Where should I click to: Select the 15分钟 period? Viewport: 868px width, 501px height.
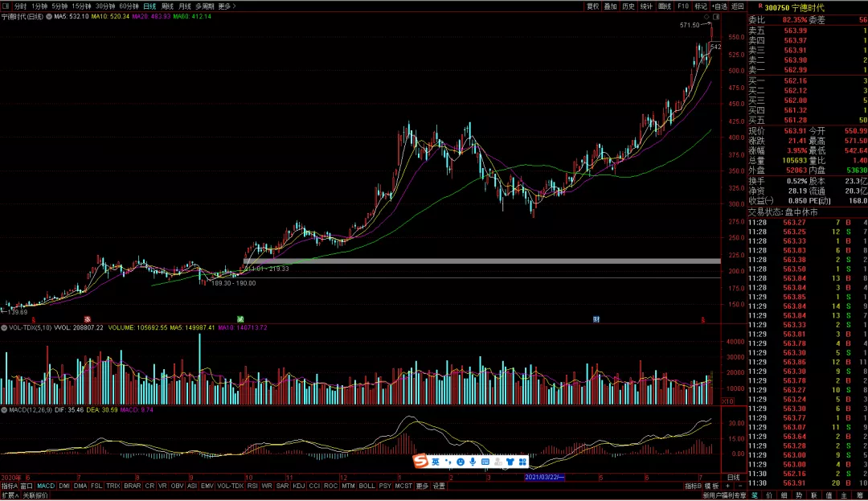[x=81, y=6]
